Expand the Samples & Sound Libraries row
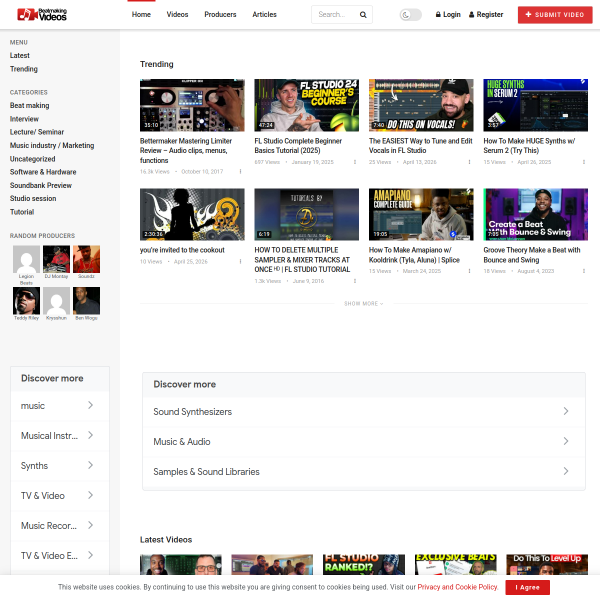Viewport: 600px width, 600px height. [x=364, y=471]
